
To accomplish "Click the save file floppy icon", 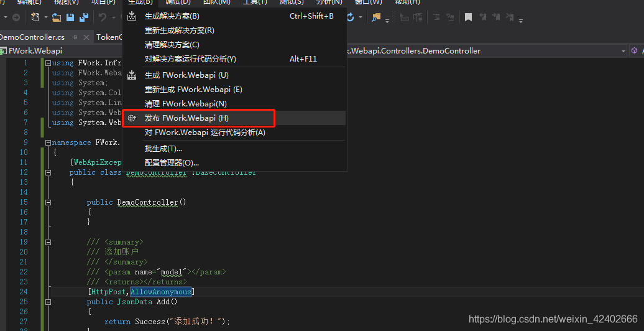I will click(x=70, y=17).
